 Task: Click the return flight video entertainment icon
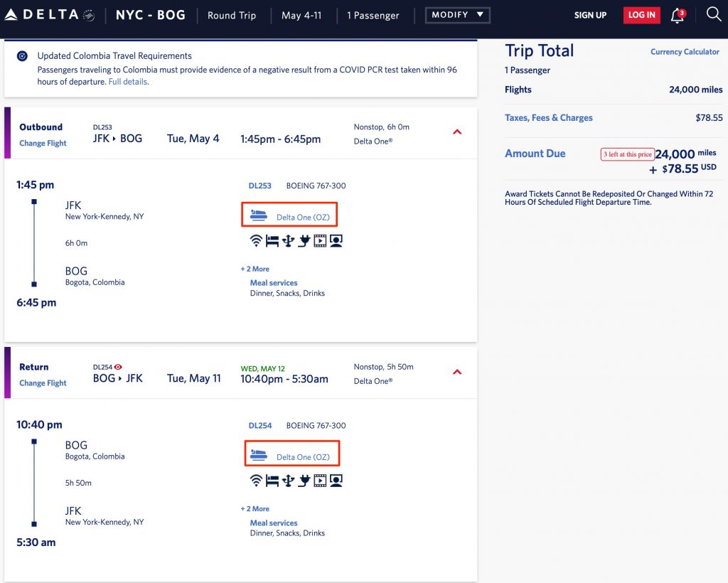(x=320, y=481)
